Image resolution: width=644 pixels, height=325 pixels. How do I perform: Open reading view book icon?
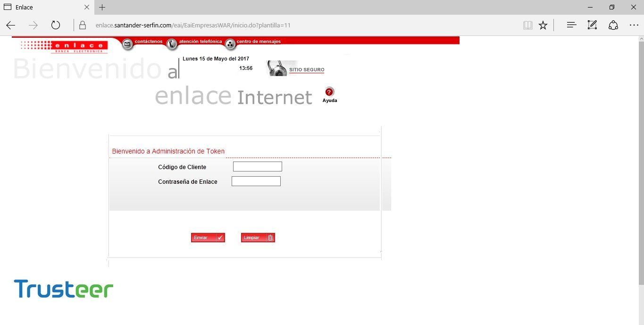(527, 25)
